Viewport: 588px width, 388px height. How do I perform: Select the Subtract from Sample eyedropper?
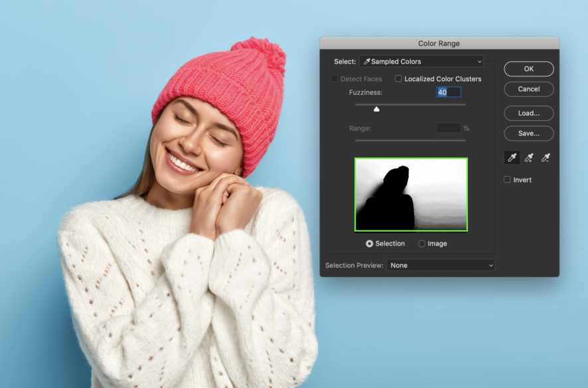(546, 157)
